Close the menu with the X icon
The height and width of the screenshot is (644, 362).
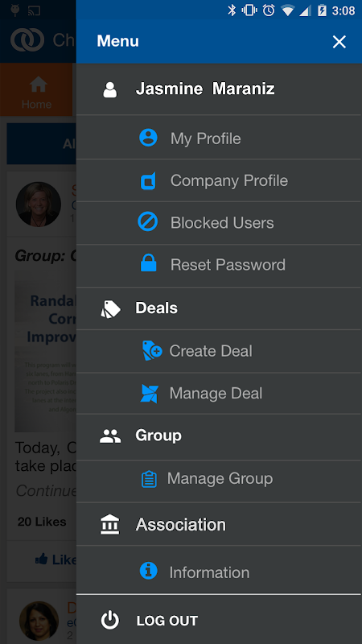click(x=339, y=42)
